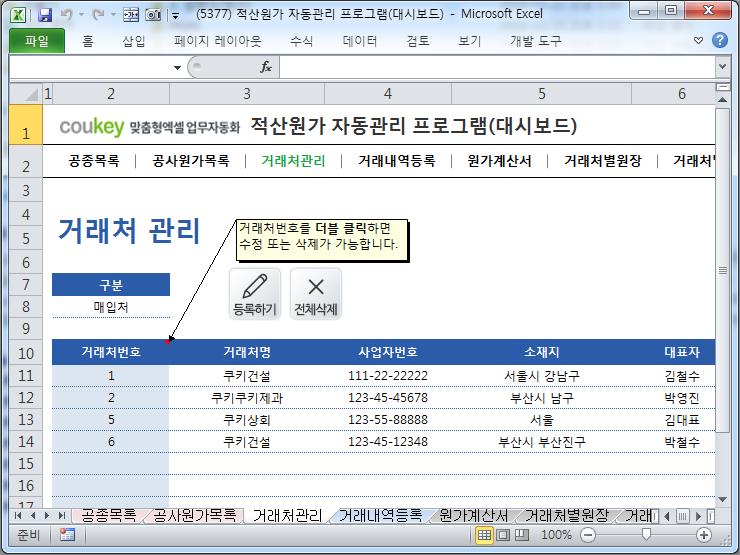Viewport: 740px width, 555px height.
Task: Go to 원가계산서 in the dashboard menu
Action: click(499, 161)
